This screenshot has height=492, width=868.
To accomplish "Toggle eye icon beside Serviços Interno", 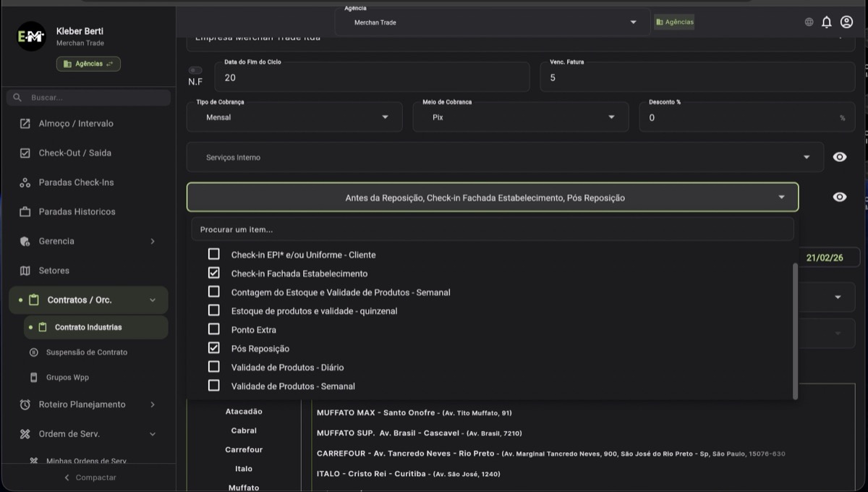I will (x=839, y=157).
